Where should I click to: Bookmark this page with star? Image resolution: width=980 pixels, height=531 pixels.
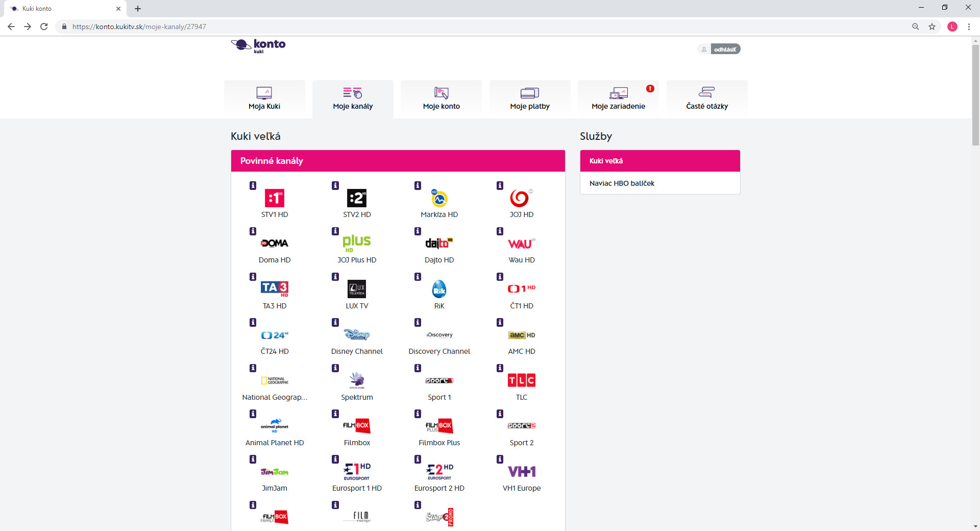(x=932, y=27)
